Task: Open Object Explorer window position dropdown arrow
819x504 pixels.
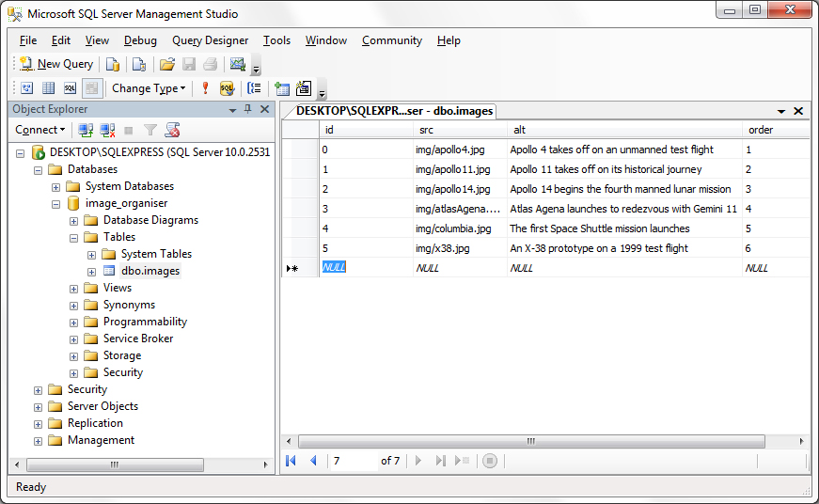Action: pyautogui.click(x=232, y=110)
